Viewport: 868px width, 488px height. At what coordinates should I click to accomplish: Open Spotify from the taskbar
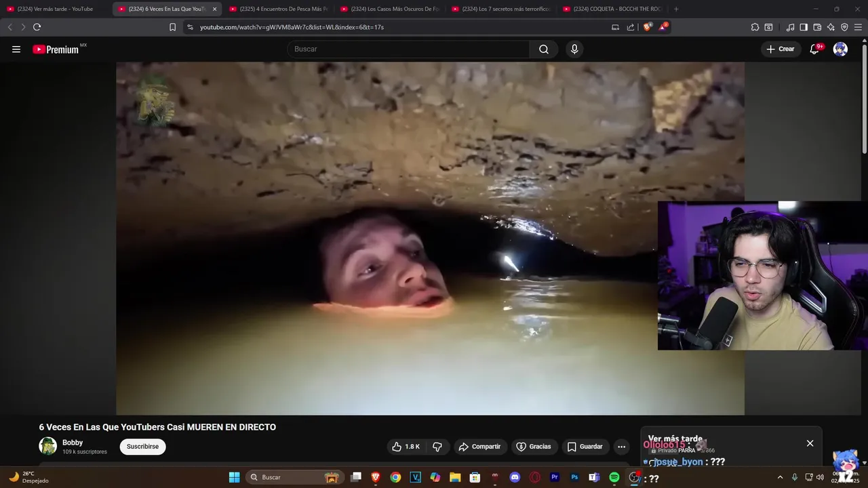click(x=614, y=477)
